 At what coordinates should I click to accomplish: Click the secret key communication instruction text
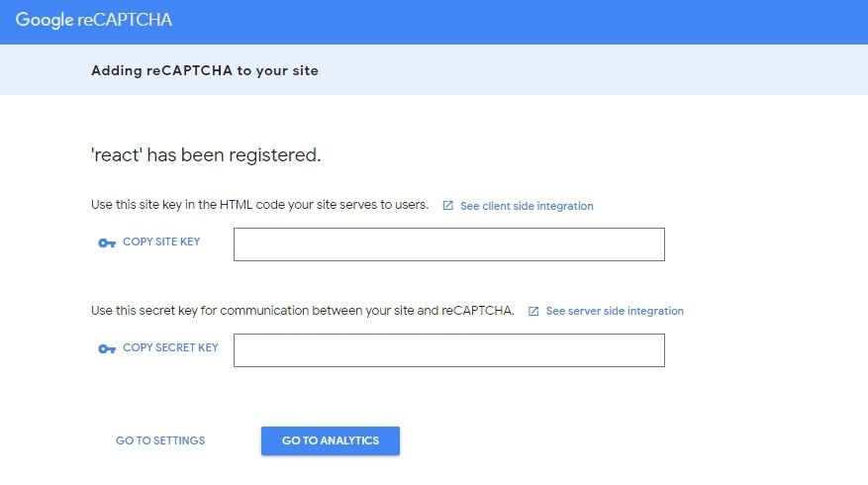tap(302, 310)
